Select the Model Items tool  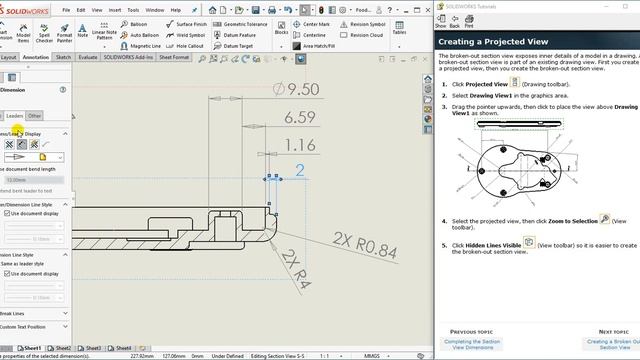coord(23,33)
